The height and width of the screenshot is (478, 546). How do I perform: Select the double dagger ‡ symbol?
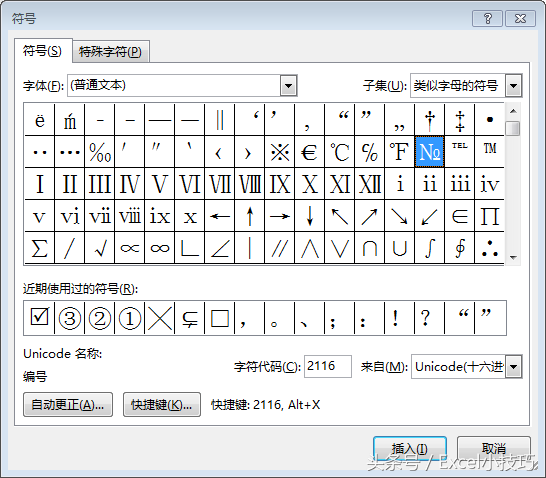click(x=459, y=119)
